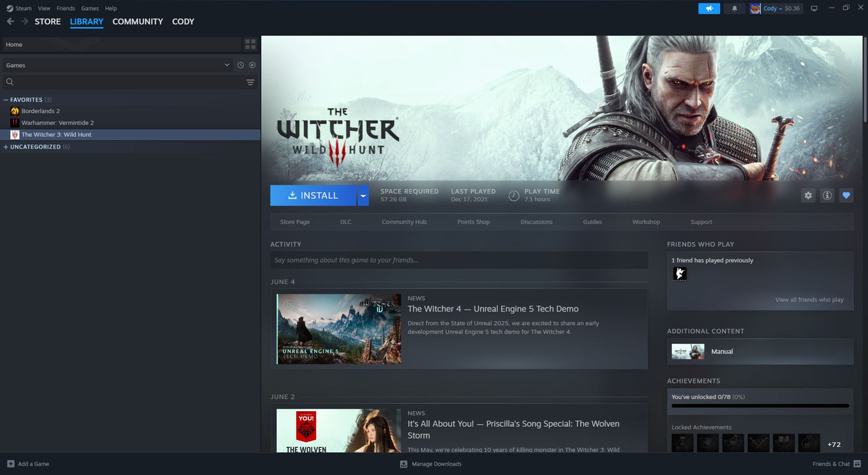The height and width of the screenshot is (475, 868).
Task: Open the Games menu
Action: (90, 8)
